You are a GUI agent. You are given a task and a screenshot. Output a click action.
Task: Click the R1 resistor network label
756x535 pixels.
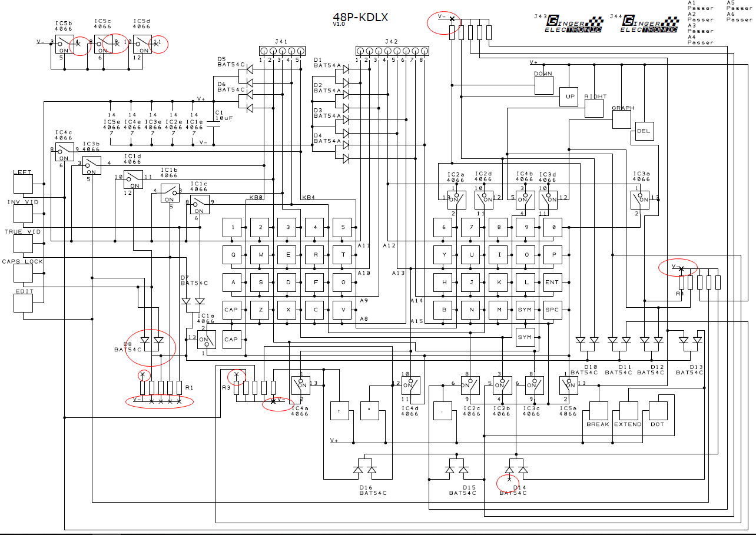188,388
